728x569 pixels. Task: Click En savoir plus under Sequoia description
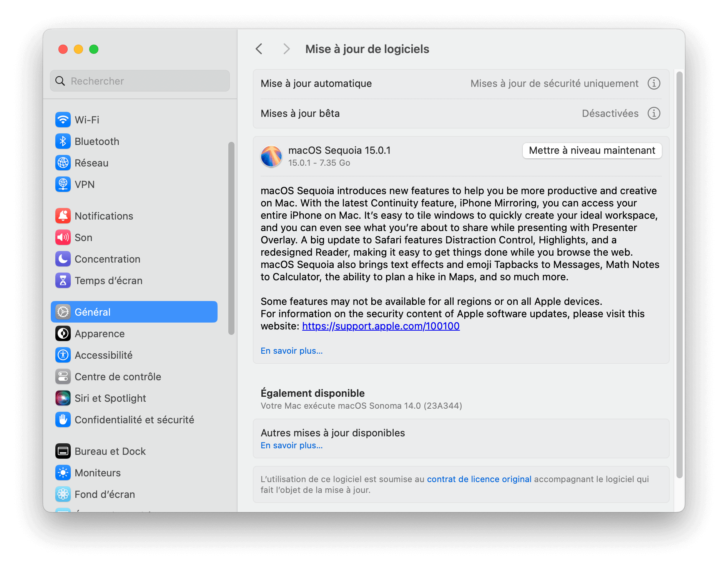click(x=292, y=351)
